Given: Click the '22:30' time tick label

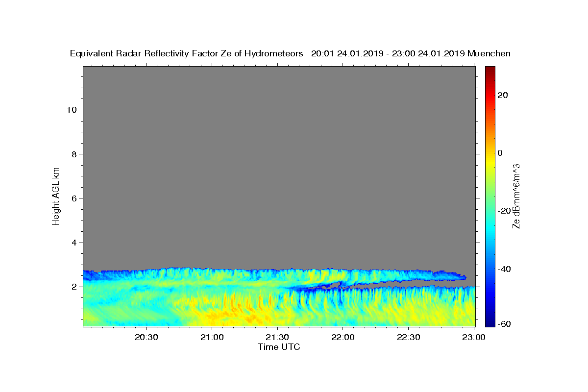Looking at the screenshot, I should [x=409, y=337].
